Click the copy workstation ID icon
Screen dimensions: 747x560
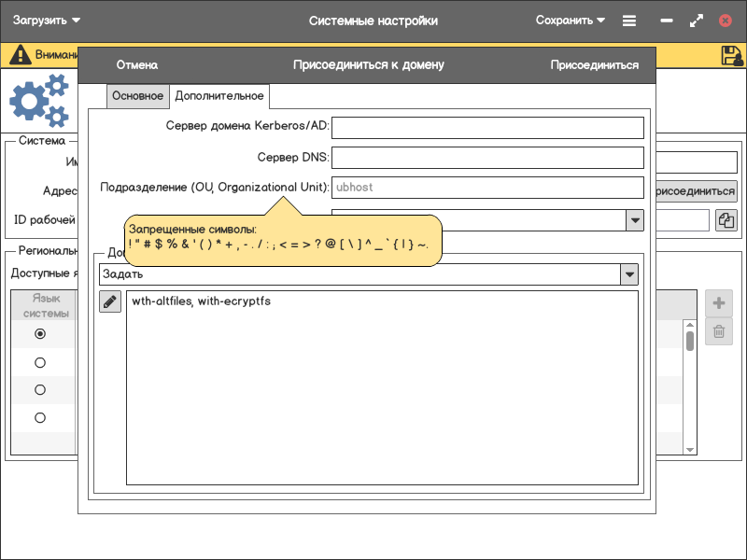(x=726, y=220)
